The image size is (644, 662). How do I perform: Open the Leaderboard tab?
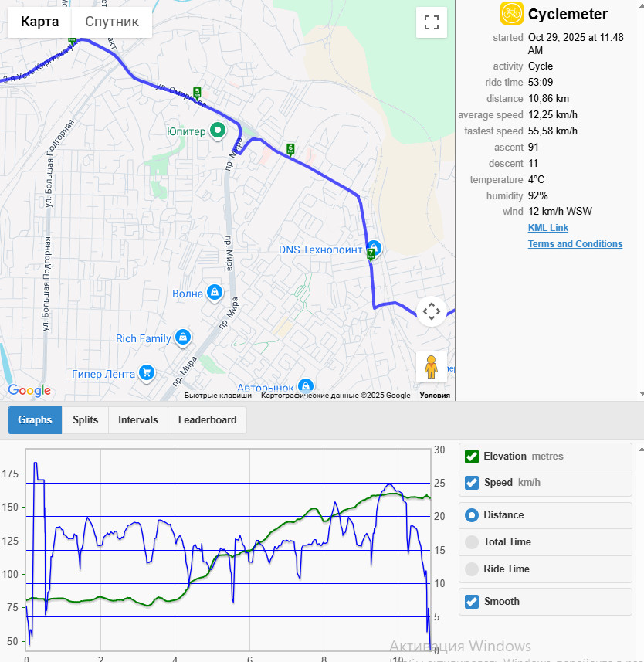tap(207, 420)
